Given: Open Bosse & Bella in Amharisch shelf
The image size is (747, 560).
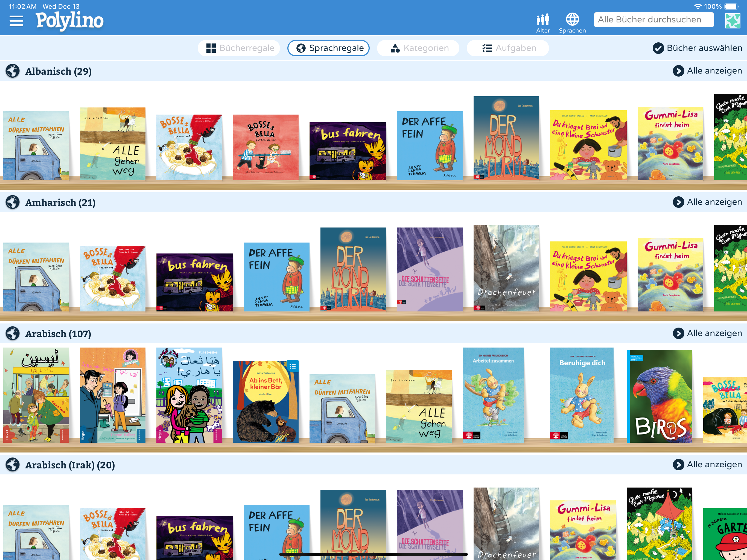Looking at the screenshot, I should pyautogui.click(x=112, y=279).
